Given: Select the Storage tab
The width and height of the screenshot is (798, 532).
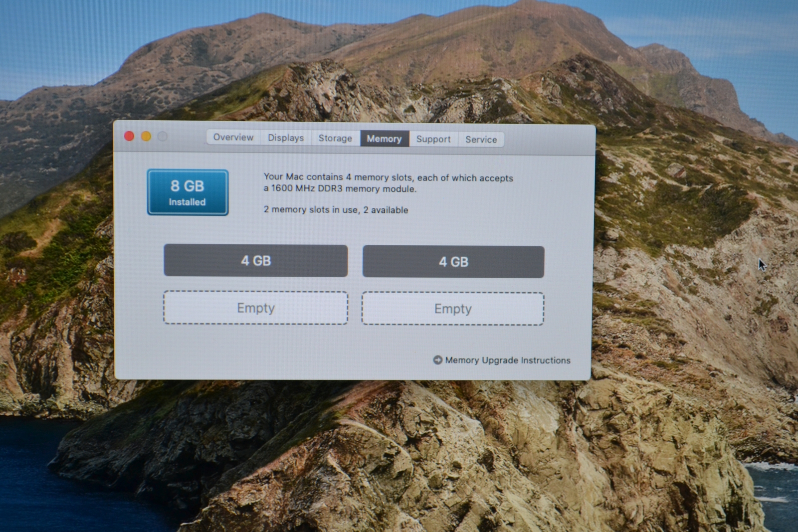Looking at the screenshot, I should pos(335,138).
